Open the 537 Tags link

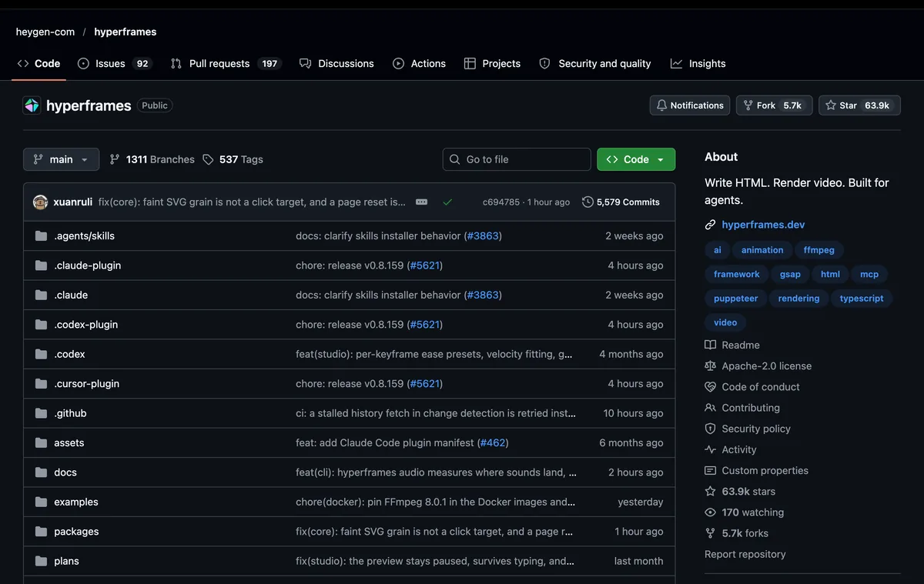(x=233, y=159)
